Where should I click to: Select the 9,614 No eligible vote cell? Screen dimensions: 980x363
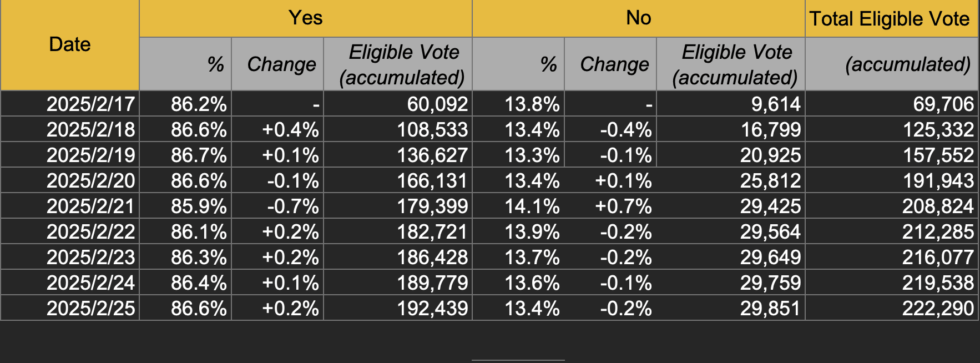tap(731, 104)
